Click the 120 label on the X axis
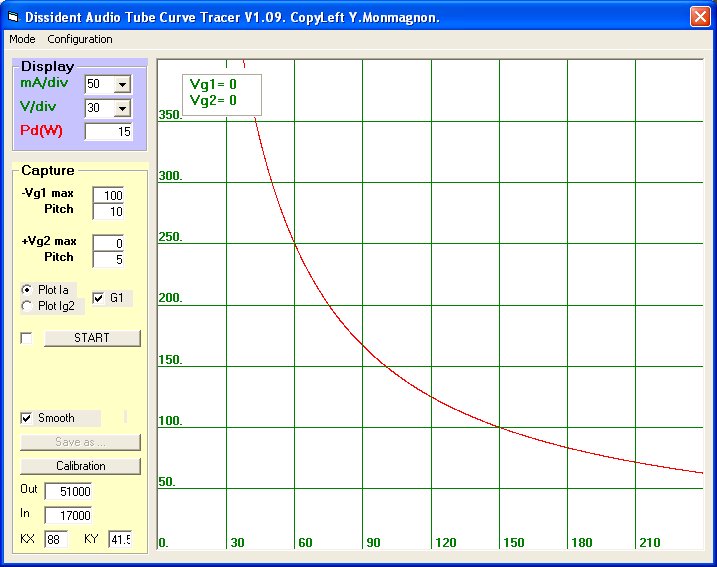 446,543
